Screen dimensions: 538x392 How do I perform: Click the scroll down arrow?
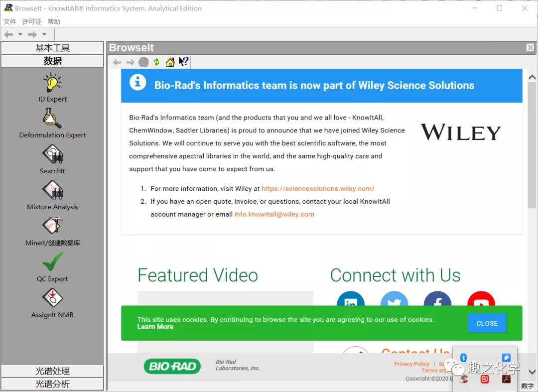(532, 372)
